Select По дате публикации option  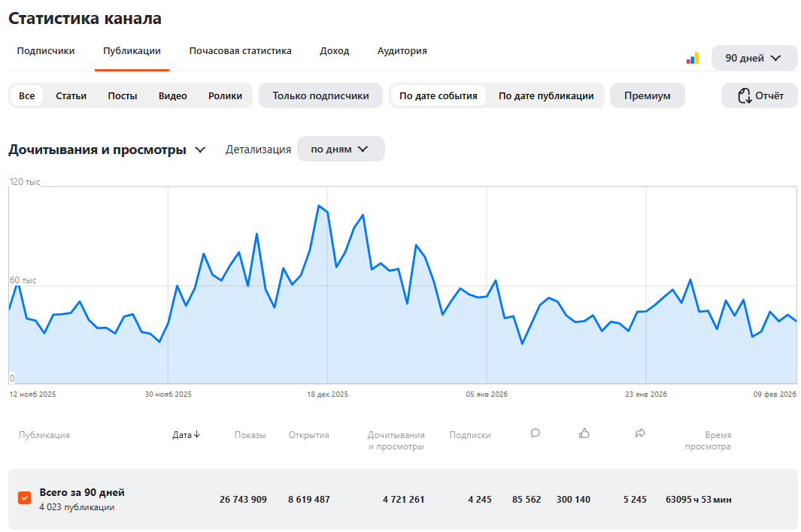(546, 95)
